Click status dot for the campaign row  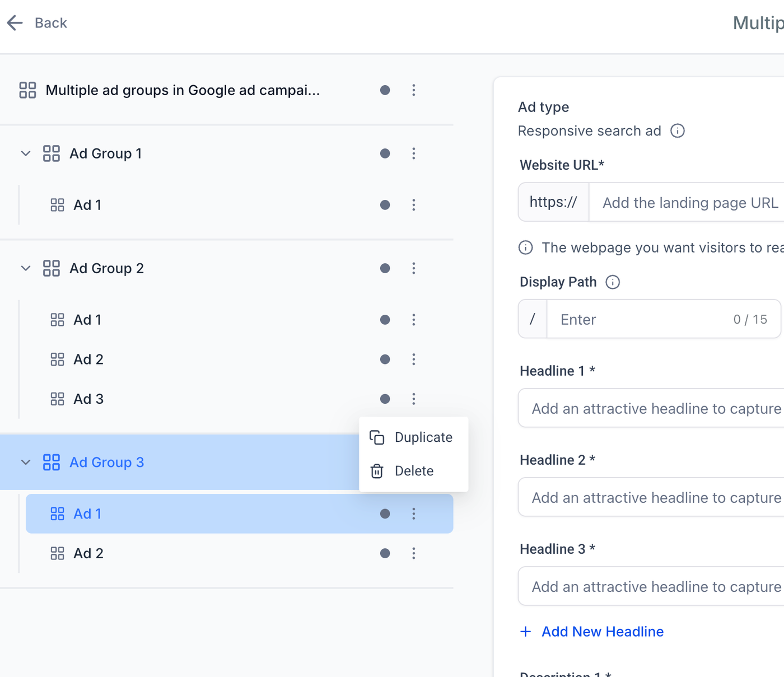pos(385,90)
